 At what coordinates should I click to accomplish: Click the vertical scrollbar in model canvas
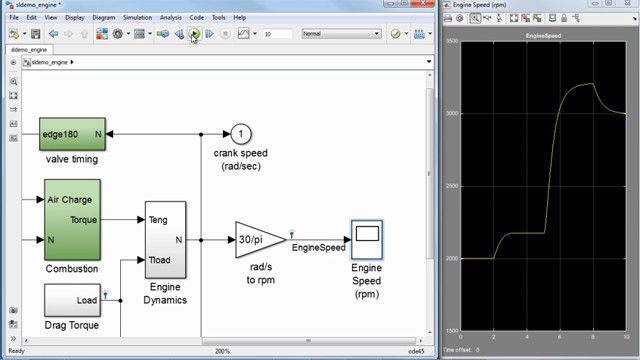tap(429, 173)
